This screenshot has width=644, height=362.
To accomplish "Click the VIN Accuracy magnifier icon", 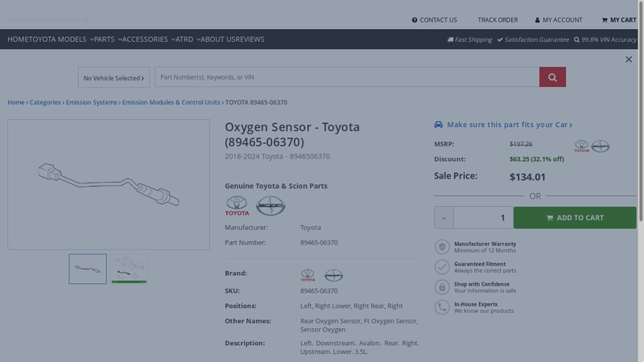I will click(576, 39).
